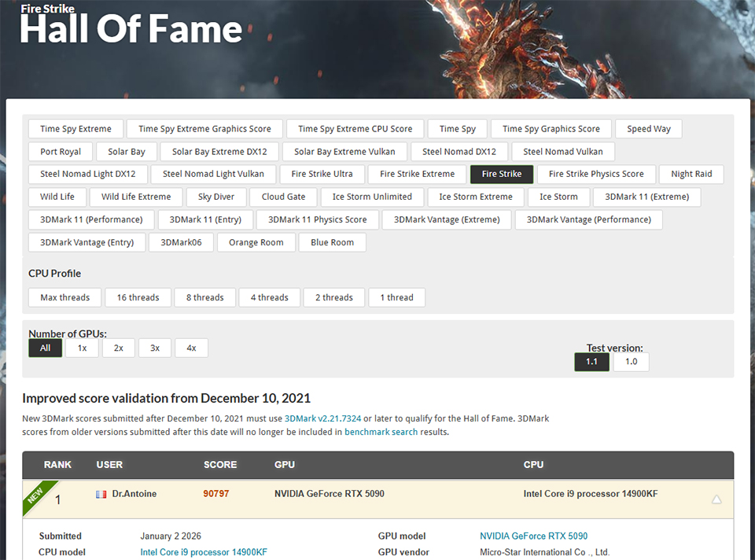
Task: Filter results by Night Raid benchmark
Action: 691,174
